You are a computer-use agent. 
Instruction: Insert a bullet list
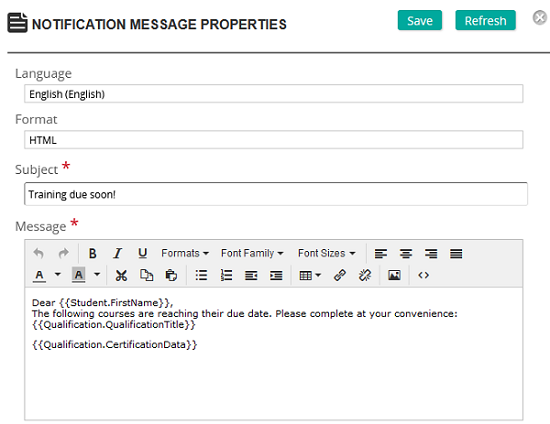[x=201, y=275]
